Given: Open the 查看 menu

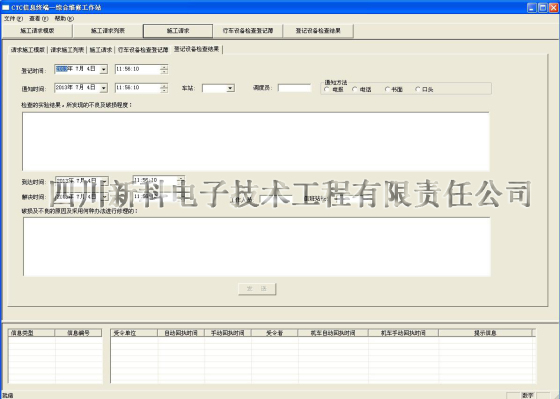Looking at the screenshot, I should pyautogui.click(x=39, y=18).
